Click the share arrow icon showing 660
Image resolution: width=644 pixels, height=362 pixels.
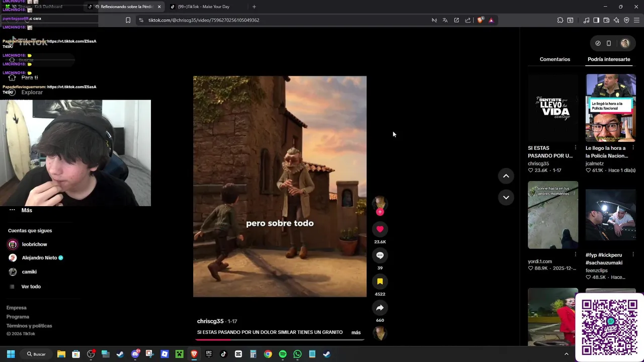coord(380,308)
